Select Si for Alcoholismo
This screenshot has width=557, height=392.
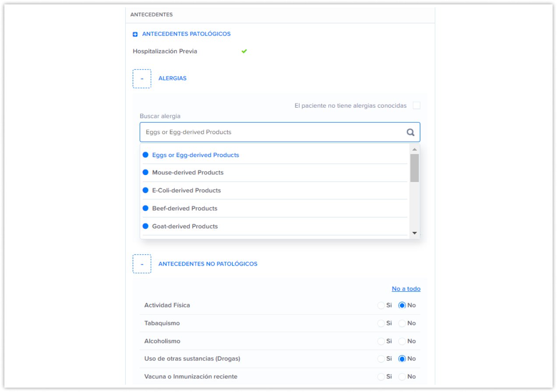click(x=381, y=341)
